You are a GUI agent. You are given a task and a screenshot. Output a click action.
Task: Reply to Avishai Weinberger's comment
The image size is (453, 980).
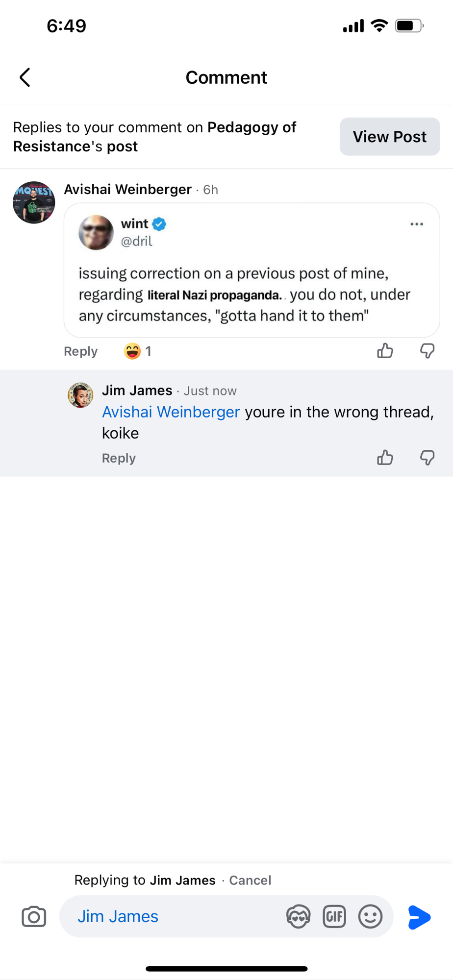pos(80,351)
